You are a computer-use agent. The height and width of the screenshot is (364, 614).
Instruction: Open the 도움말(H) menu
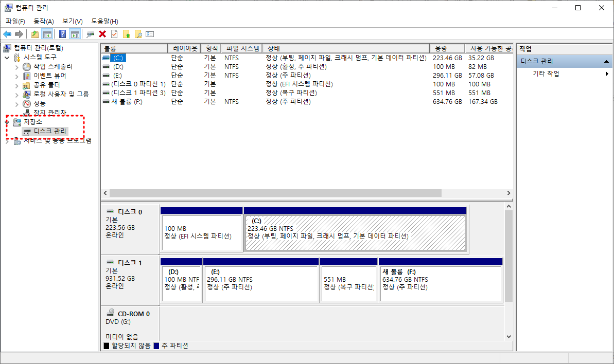click(x=104, y=21)
